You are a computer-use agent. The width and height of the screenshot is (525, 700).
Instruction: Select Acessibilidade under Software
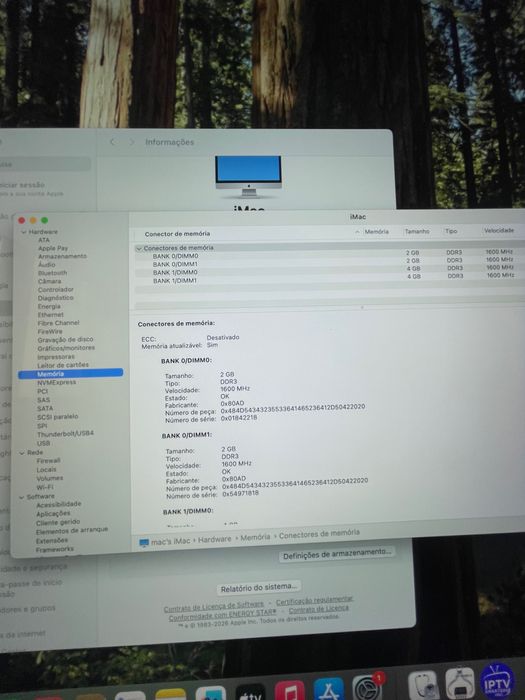[58, 504]
